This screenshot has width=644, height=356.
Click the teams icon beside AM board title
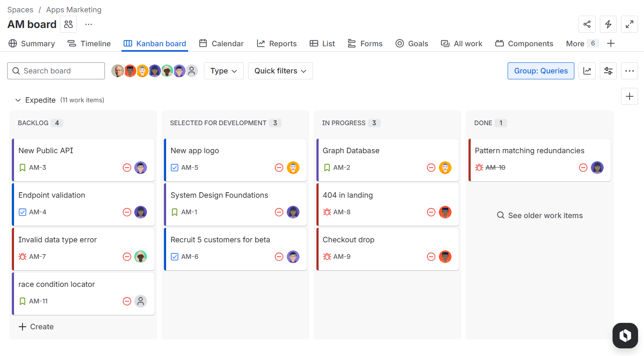[68, 24]
